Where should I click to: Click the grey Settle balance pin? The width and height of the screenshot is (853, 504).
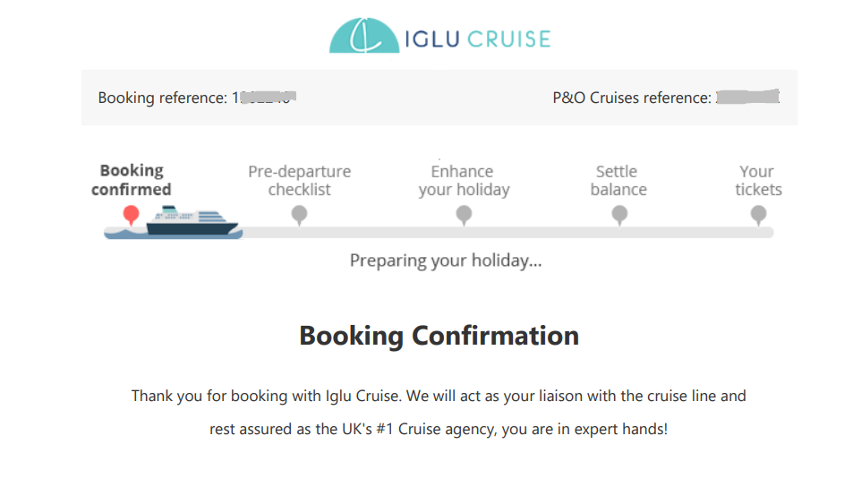tap(619, 214)
